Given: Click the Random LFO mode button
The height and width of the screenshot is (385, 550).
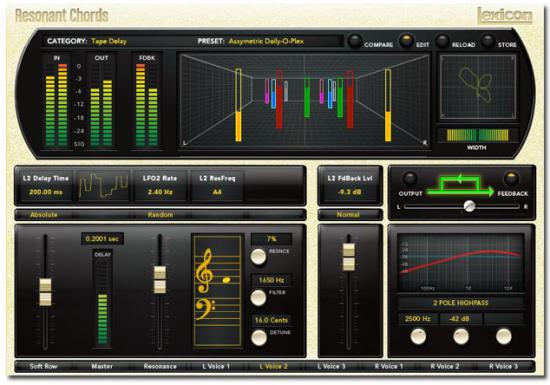Looking at the screenshot, I should coord(160,215).
